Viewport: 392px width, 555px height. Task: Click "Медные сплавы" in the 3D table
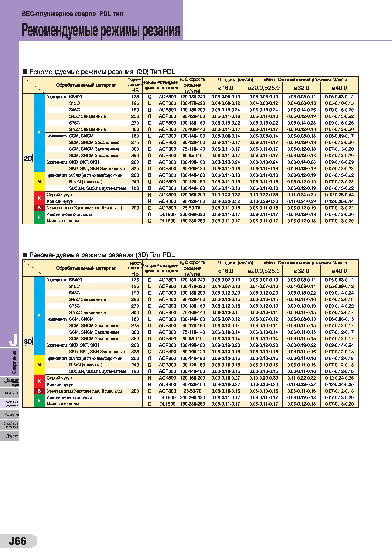pyautogui.click(x=63, y=404)
